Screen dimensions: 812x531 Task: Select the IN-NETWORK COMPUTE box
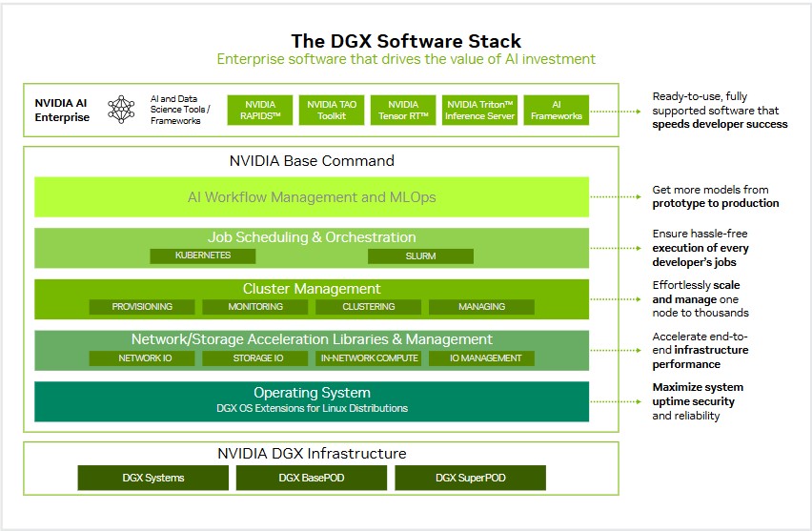point(368,357)
